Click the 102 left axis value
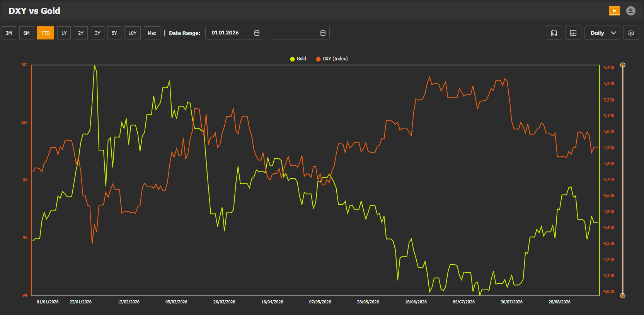This screenshot has width=644, height=315. coord(24,65)
